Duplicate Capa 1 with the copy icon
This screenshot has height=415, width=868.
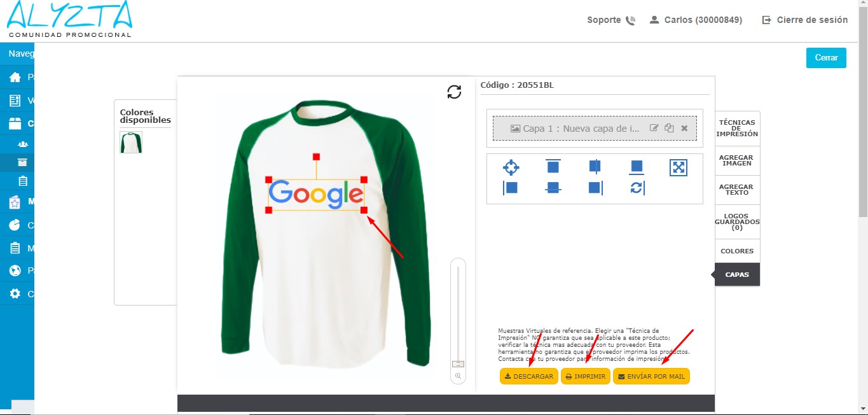click(669, 128)
